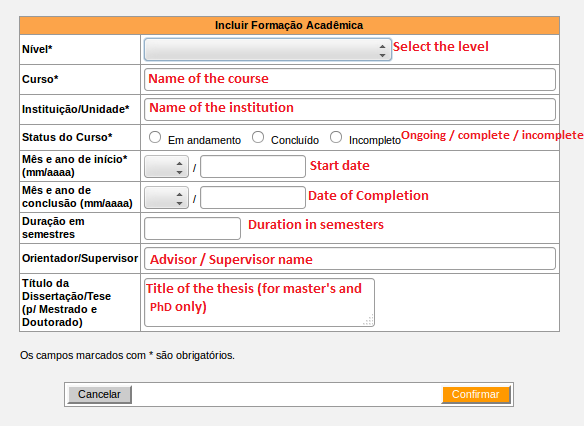
Task: Click the Cancelar button
Action: click(x=99, y=394)
